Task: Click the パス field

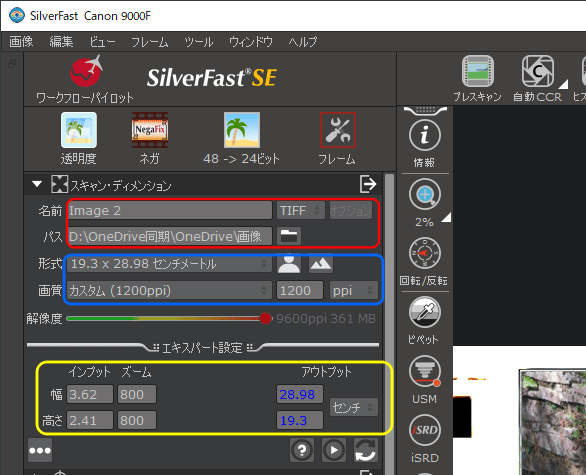Action: [169, 237]
